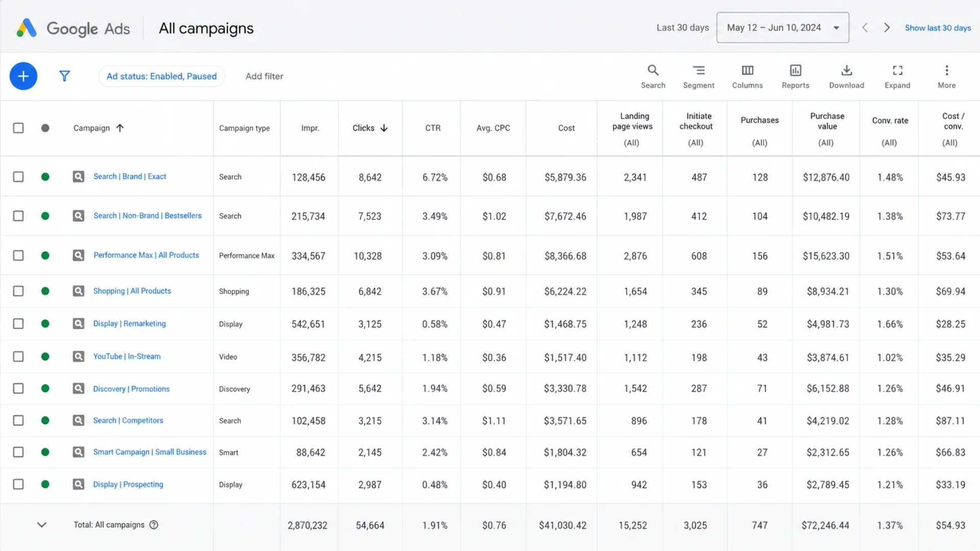980x551 pixels.
Task: Click Add filter
Action: click(264, 76)
